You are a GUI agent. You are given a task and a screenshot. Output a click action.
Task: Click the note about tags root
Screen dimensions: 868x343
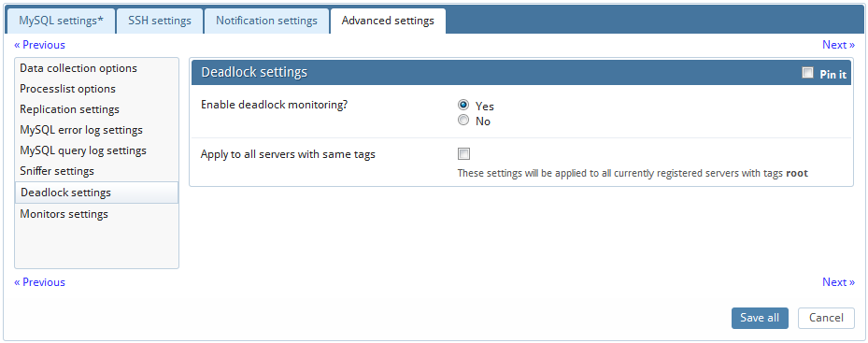pos(633,173)
